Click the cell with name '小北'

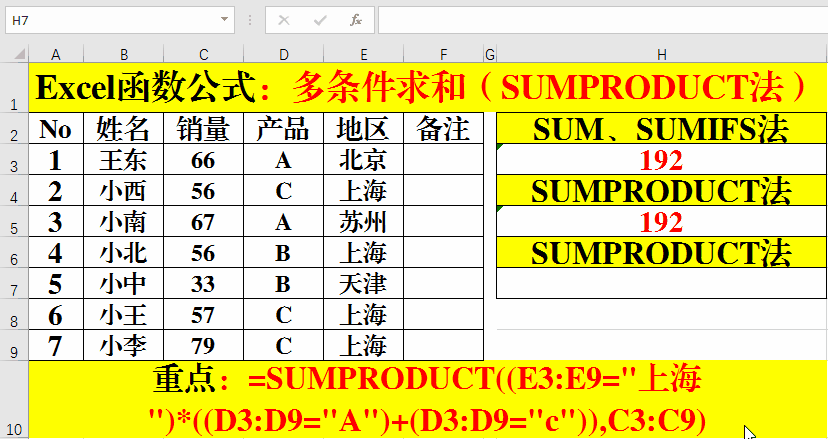point(124,253)
